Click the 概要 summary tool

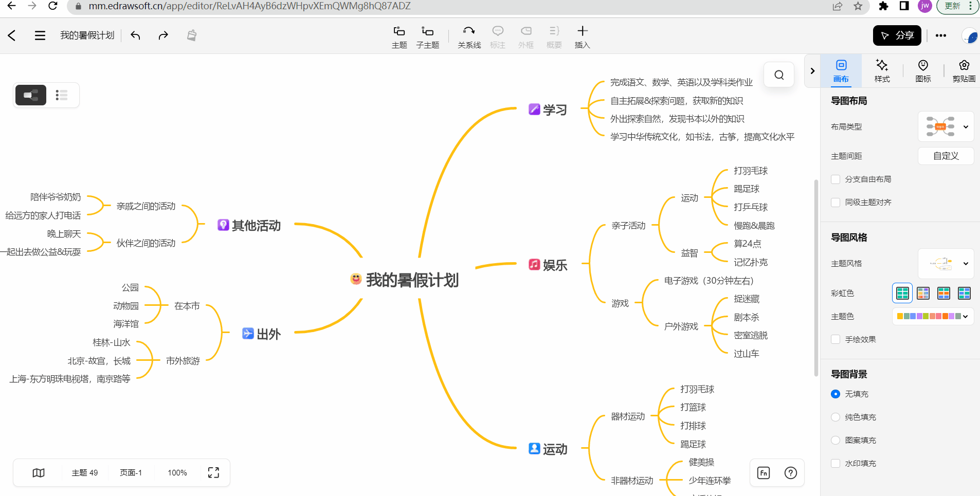pyautogui.click(x=554, y=37)
